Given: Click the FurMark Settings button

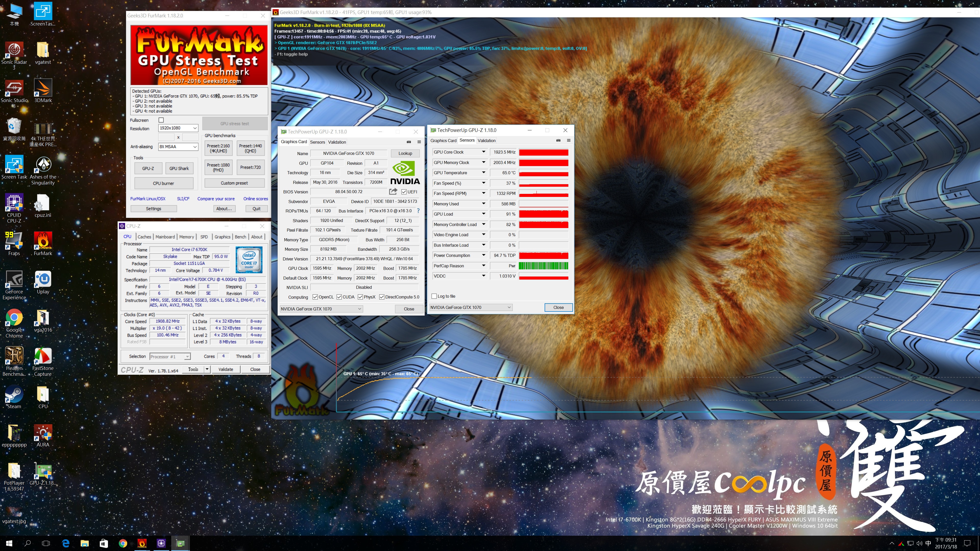Looking at the screenshot, I should click(x=153, y=209).
